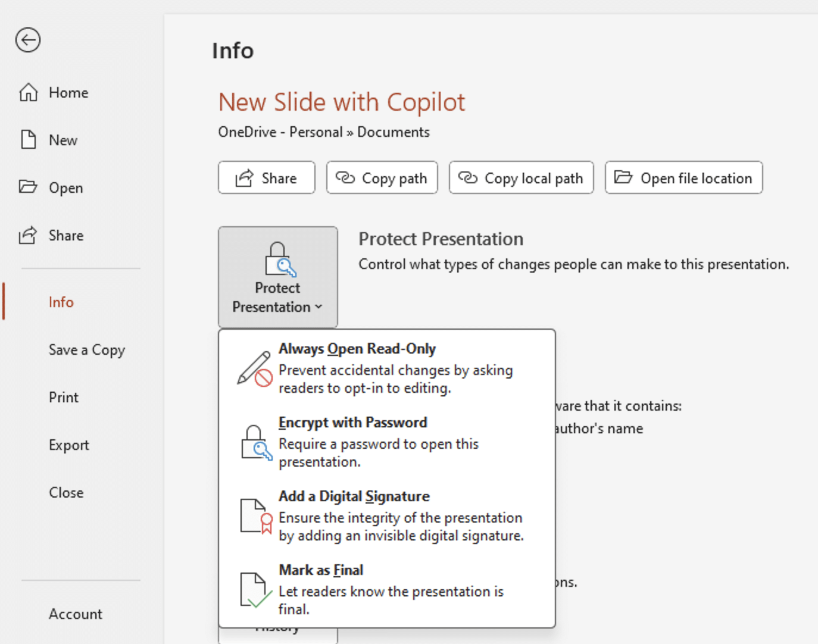Click the back arrow circle icon
This screenshot has height=644, width=818.
click(28, 40)
